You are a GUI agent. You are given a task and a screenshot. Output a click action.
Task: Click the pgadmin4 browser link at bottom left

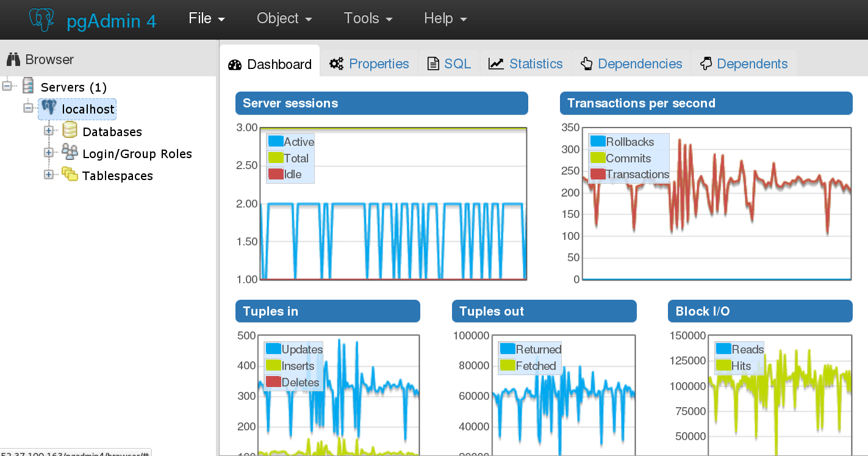73,453
